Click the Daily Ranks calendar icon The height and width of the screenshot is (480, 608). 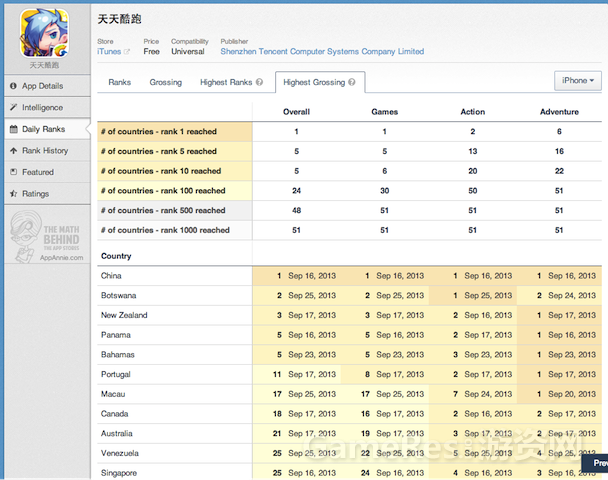[13, 129]
